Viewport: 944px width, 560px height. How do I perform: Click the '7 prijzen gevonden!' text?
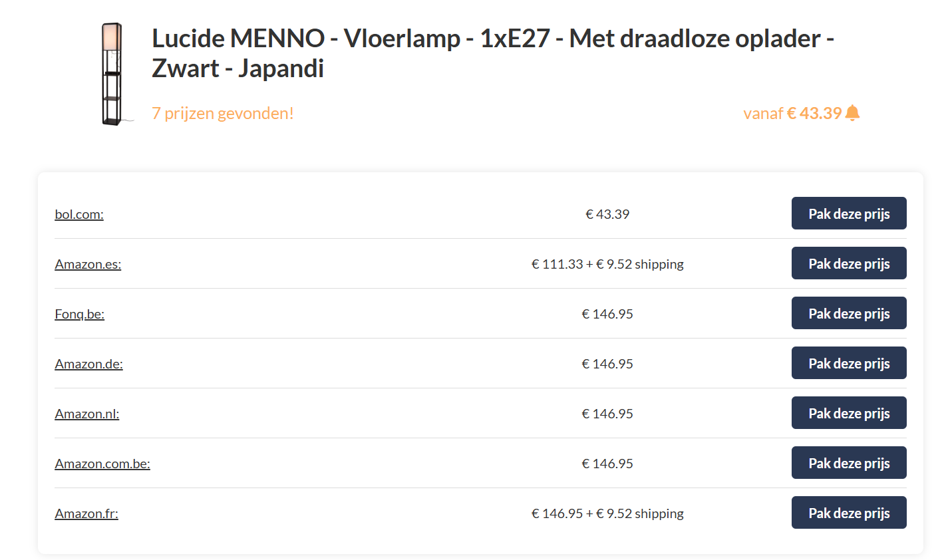(x=222, y=113)
